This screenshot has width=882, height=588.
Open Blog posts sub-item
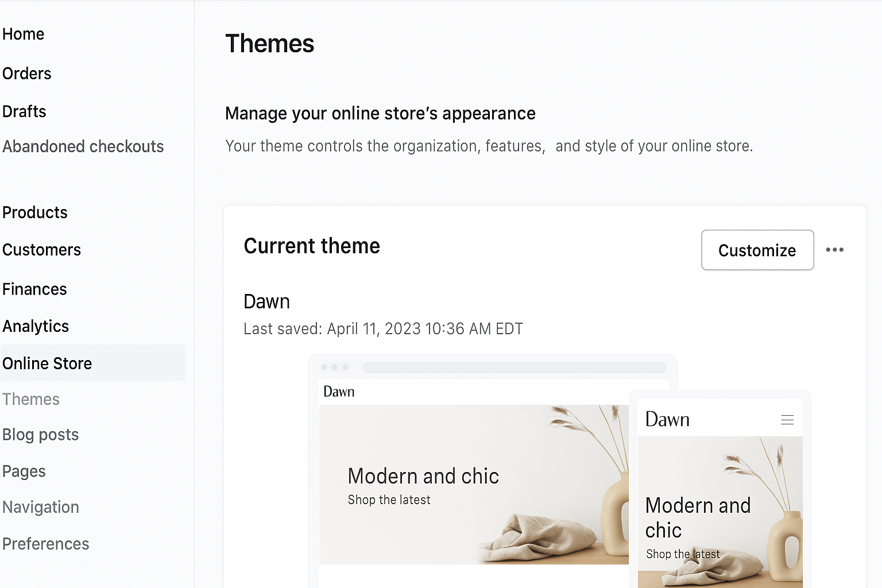tap(41, 435)
